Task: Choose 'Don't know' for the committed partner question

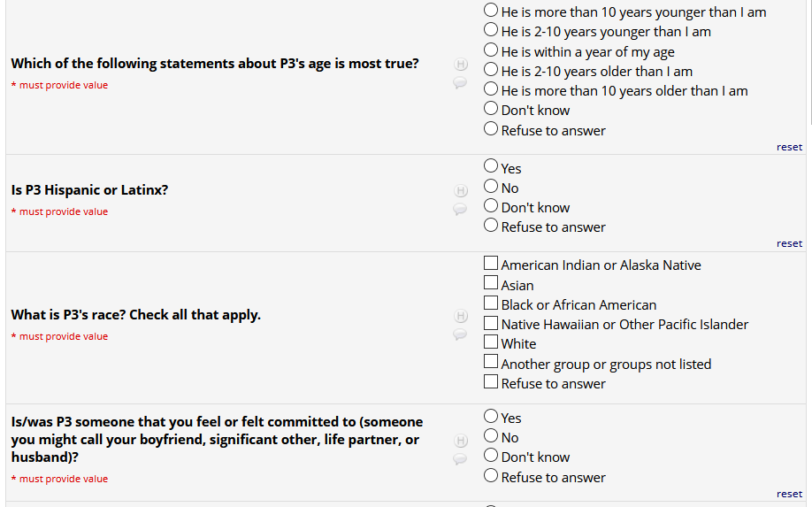Action: pos(491,456)
